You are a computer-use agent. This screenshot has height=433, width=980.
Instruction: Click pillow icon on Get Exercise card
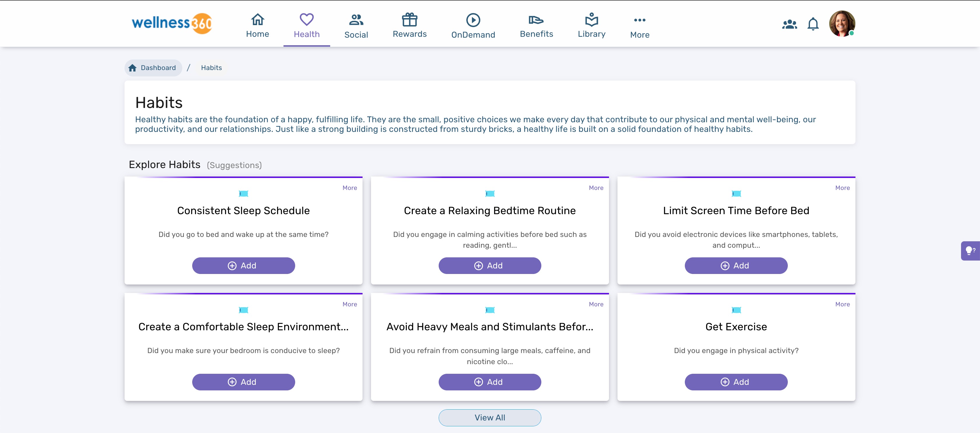click(x=736, y=310)
